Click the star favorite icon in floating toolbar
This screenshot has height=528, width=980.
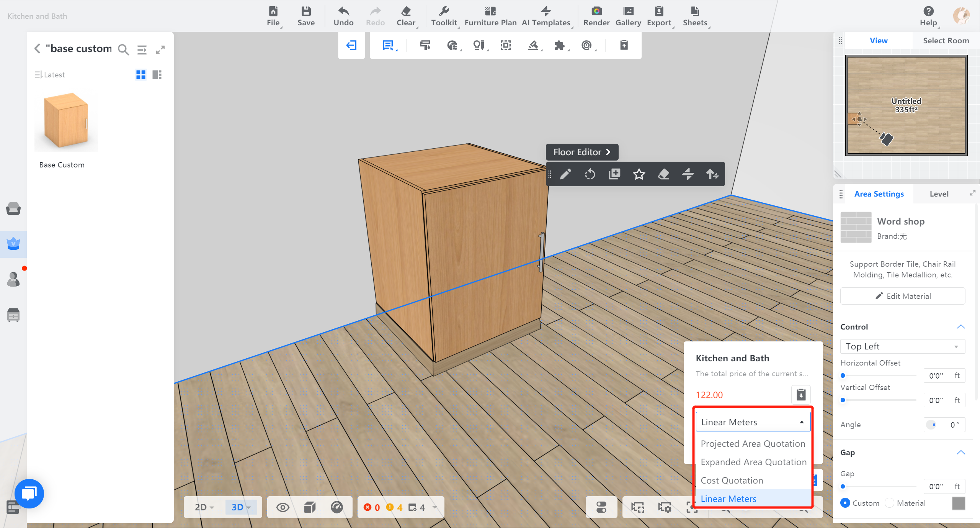pyautogui.click(x=639, y=174)
